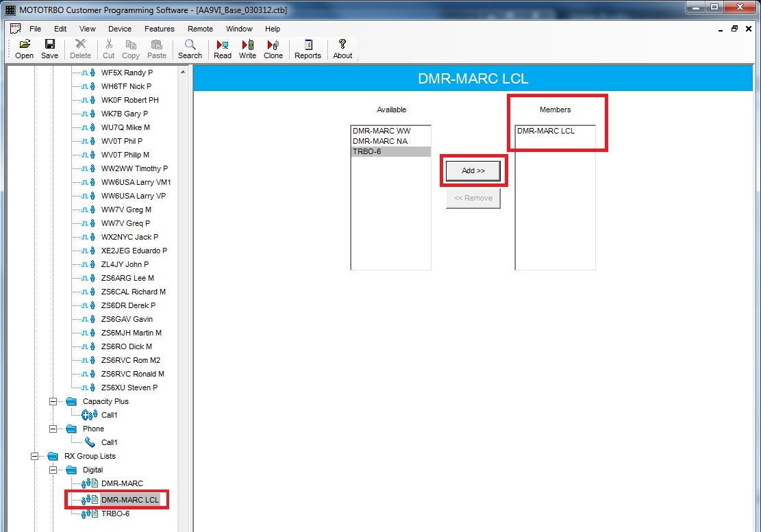Image resolution: width=761 pixels, height=532 pixels.
Task: Select contact WH6TF Nick P
Action: [x=126, y=86]
